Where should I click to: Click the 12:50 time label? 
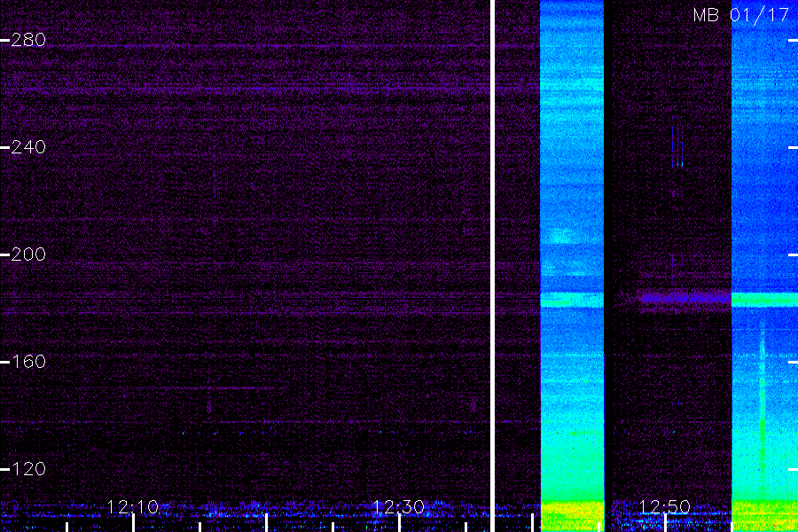point(664,507)
